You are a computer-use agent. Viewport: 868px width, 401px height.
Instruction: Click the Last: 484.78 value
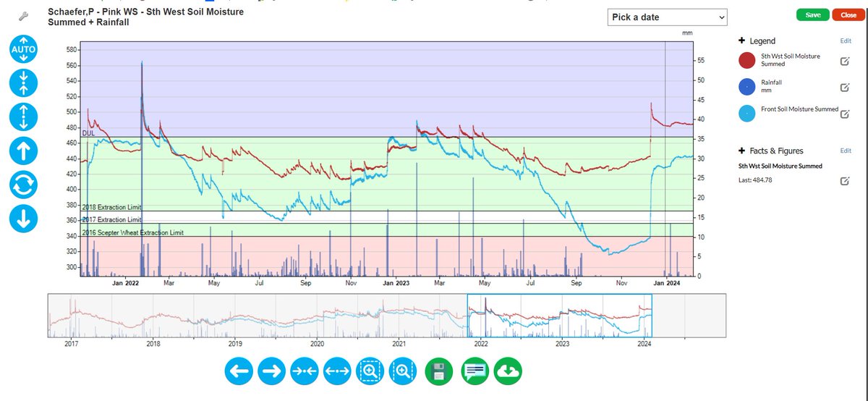756,180
